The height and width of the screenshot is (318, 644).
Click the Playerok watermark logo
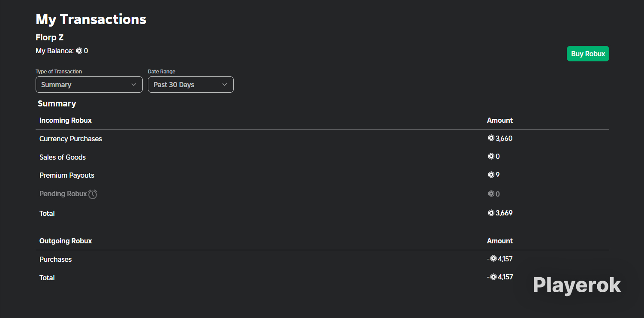pos(577,285)
